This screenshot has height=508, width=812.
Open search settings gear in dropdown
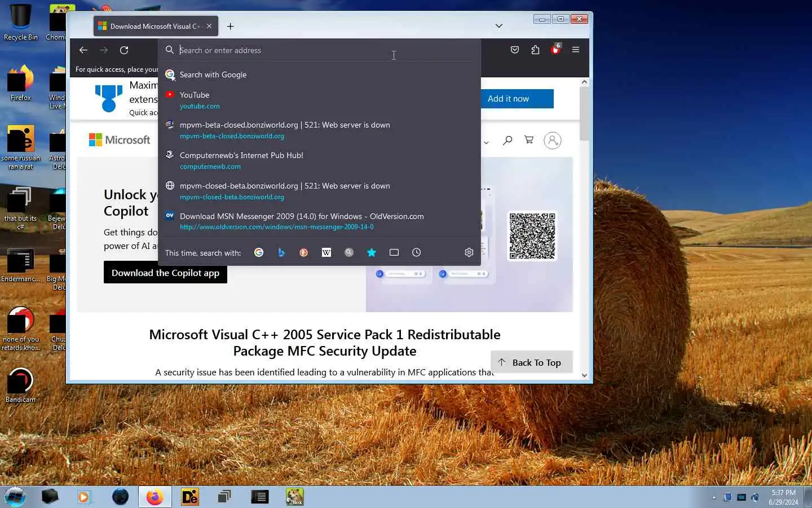pos(469,252)
